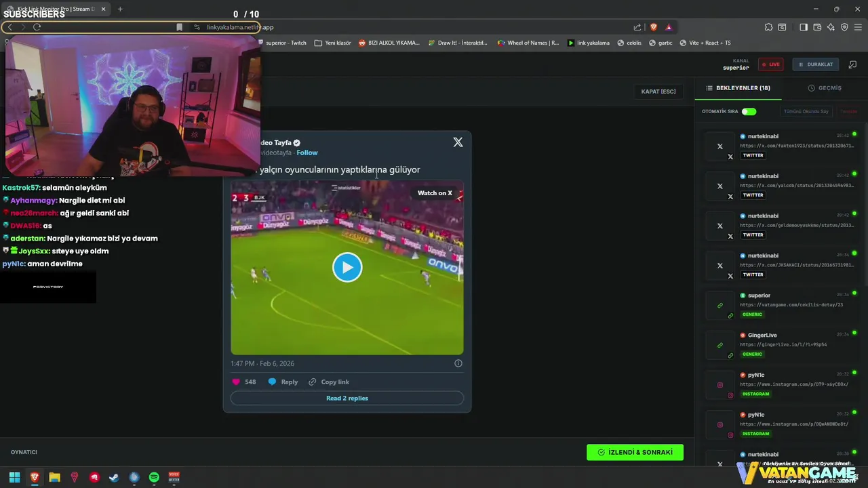
Task: Open the 'cekilis' bookmark
Action: pos(629,43)
